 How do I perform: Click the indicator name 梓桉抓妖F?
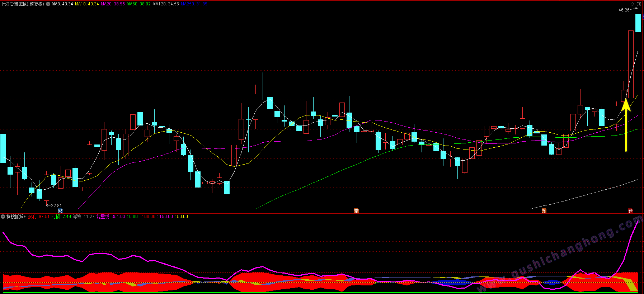pyautogui.click(x=16, y=217)
